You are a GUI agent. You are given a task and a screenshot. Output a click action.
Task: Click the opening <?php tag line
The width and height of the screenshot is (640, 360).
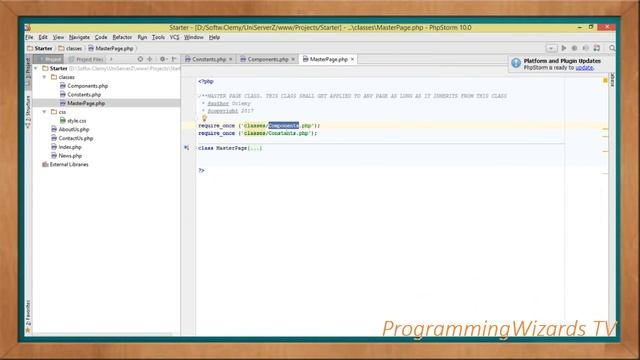click(206, 81)
